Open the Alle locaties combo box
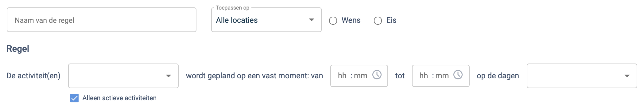Image resolution: width=644 pixels, height=111 pixels. coord(266,20)
